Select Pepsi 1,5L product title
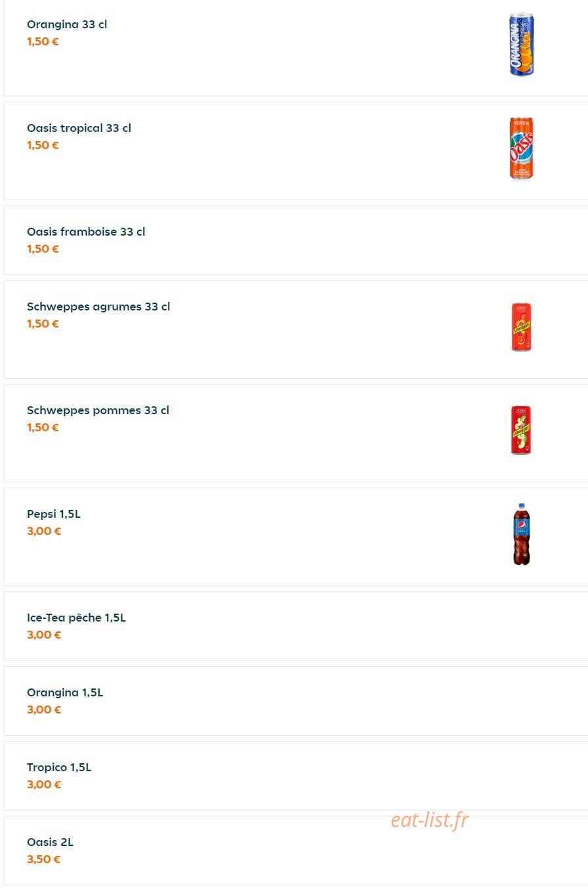The image size is (588, 888). pos(54,514)
